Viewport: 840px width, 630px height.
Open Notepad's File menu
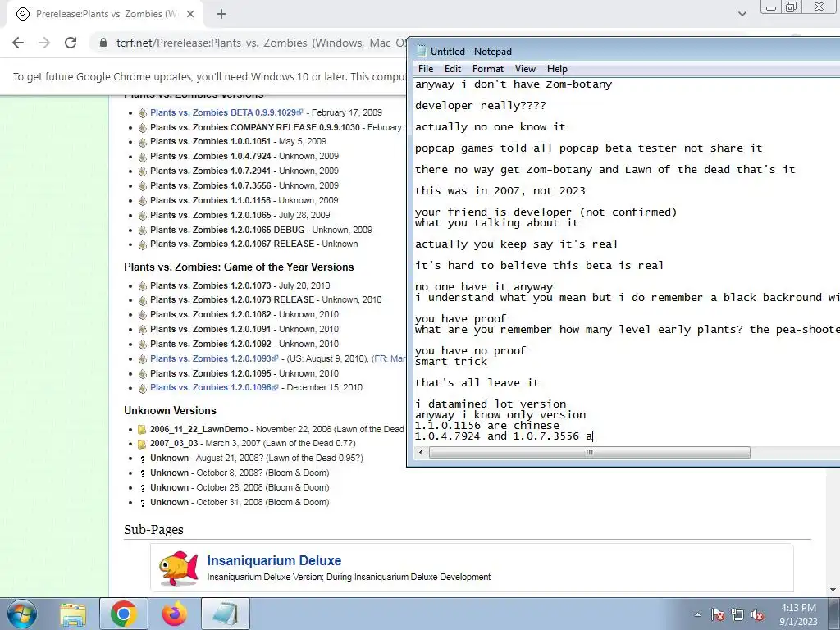coord(426,69)
